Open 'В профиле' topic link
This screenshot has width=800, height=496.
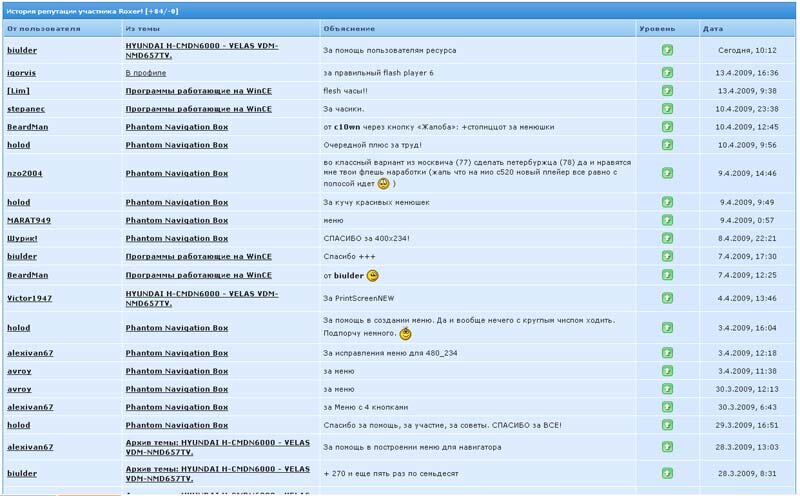(x=146, y=73)
